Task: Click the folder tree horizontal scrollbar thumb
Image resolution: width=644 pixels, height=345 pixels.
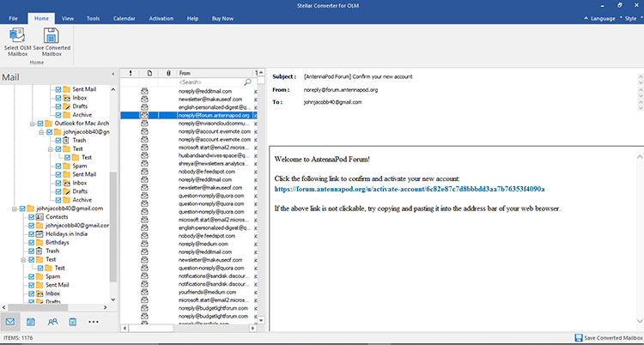Action: [x=38, y=307]
